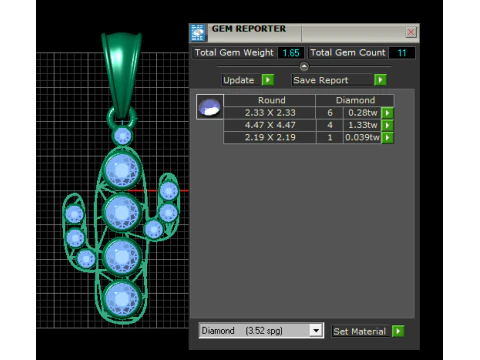Click the Total Gem Count label
This screenshot has width=480, height=360.
348,53
